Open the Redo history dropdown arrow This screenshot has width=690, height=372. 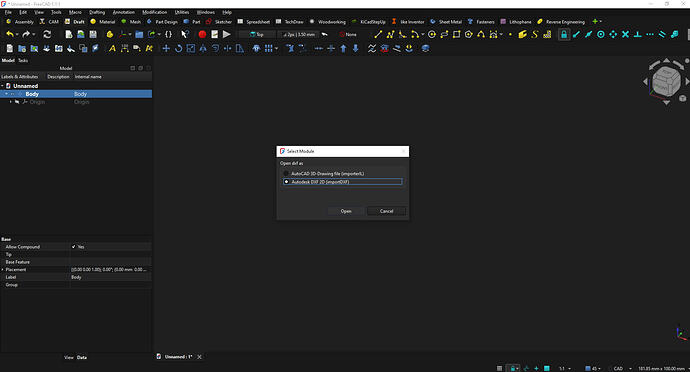point(33,35)
